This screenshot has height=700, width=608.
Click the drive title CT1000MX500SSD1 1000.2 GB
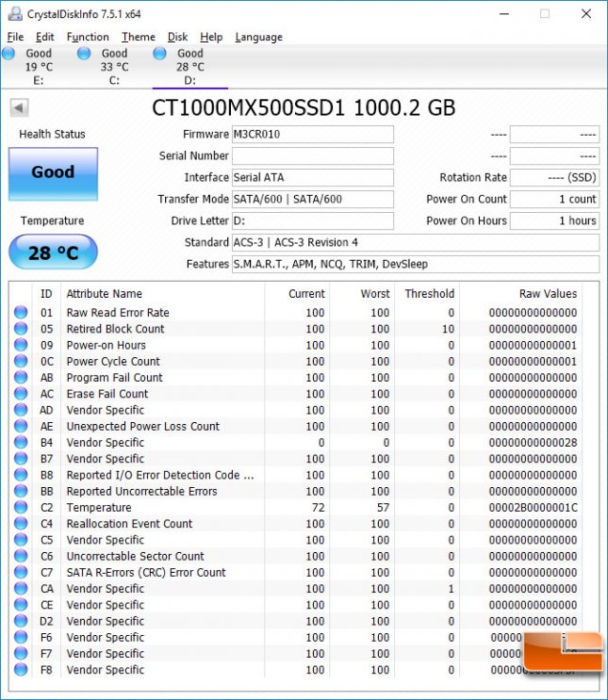[x=304, y=107]
